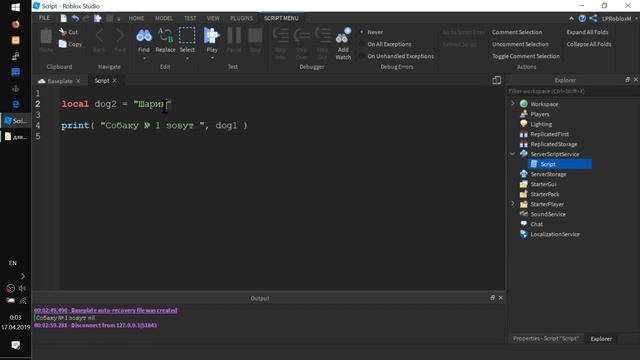Open the Windows Start button

click(16, 7)
